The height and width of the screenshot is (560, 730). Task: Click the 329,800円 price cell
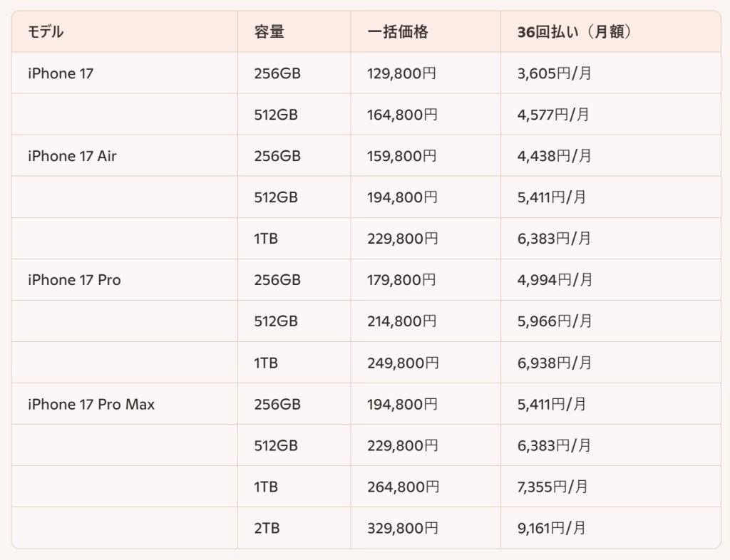click(402, 529)
